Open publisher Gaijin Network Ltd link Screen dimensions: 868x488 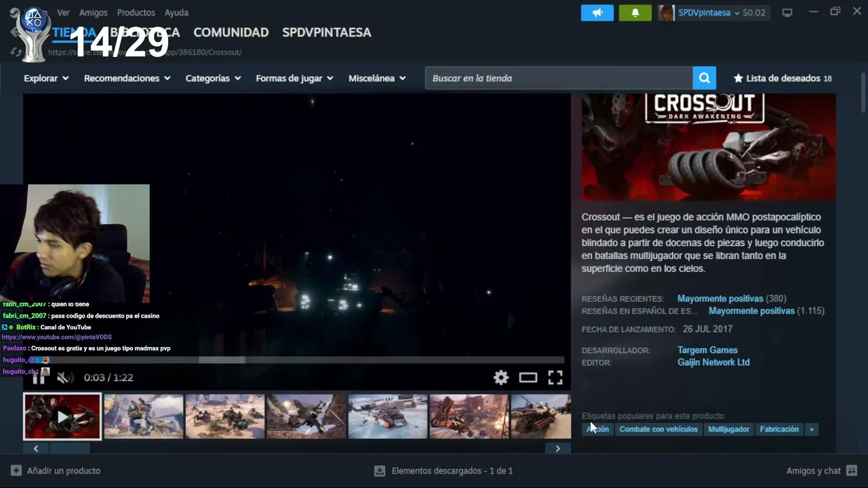713,362
